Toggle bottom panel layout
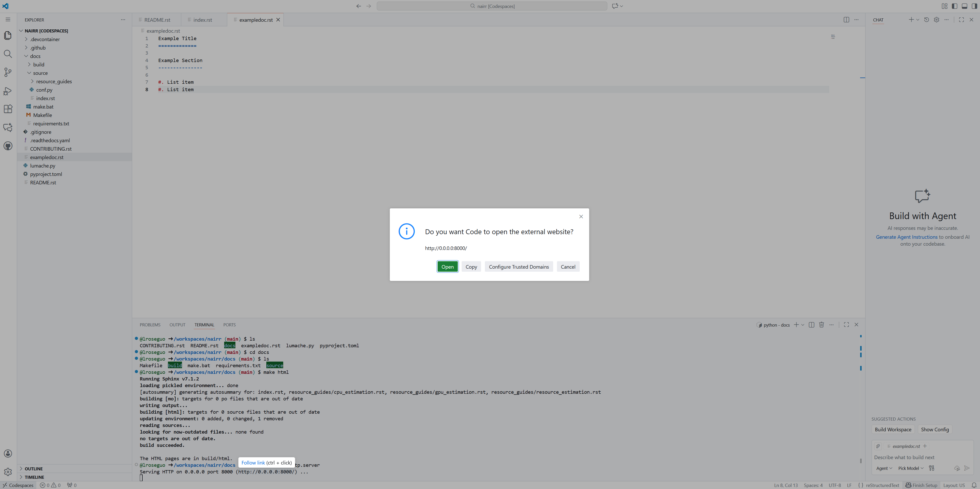 [x=964, y=6]
